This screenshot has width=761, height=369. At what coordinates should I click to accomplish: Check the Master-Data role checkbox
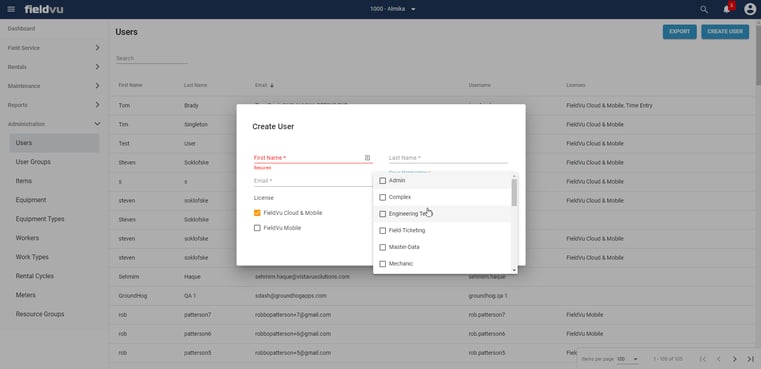click(382, 247)
